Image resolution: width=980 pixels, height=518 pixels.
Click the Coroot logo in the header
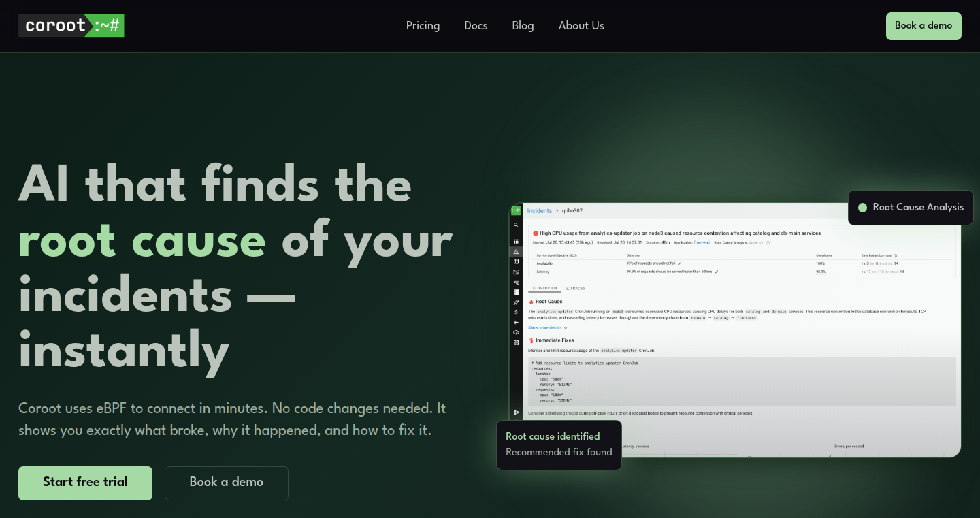click(71, 26)
